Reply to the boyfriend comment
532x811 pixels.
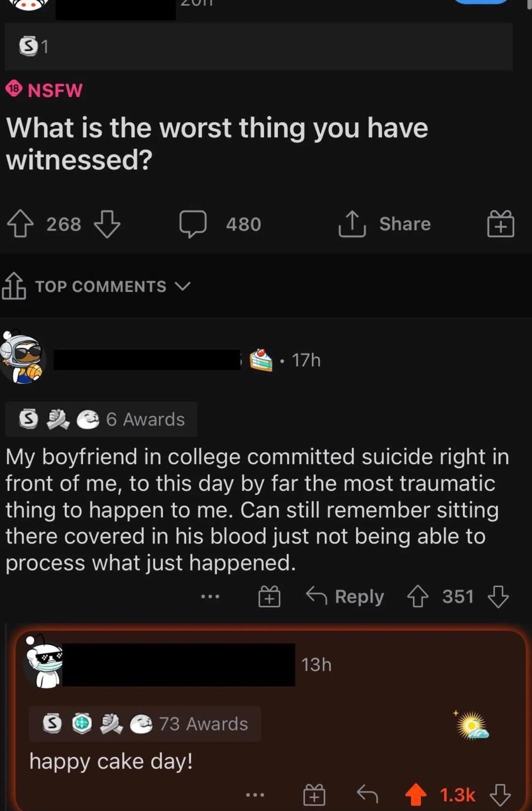[x=345, y=597]
